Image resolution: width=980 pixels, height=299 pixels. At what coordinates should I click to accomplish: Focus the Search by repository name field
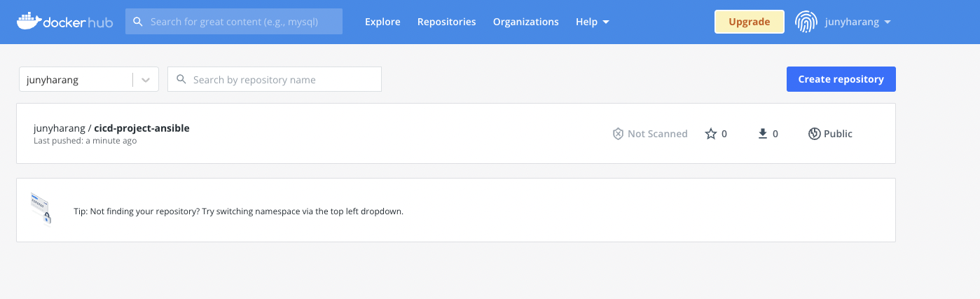(x=275, y=79)
